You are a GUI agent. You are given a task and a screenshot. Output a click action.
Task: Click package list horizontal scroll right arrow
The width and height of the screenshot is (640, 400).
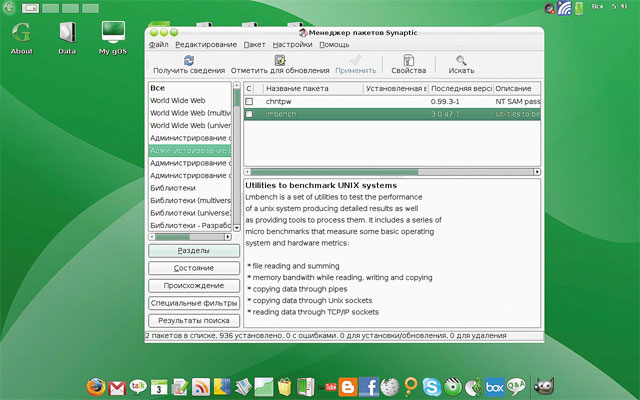click(x=537, y=172)
